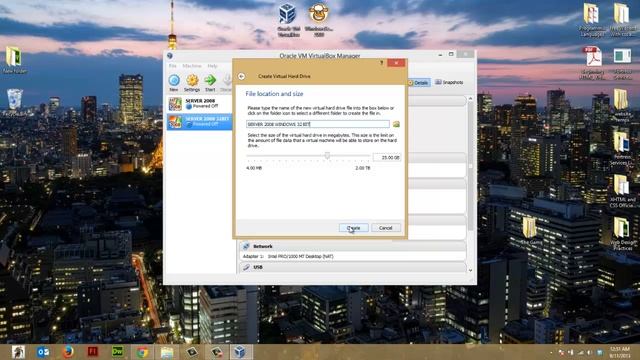Click the Oracle VM VirtualBox desktop shortcut
The height and width of the screenshot is (360, 640).
point(288,20)
